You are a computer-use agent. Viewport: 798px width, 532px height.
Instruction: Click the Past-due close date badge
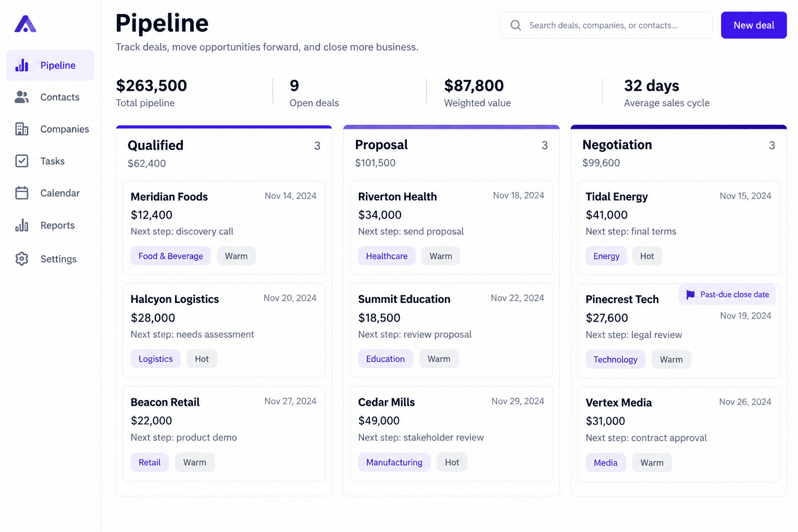pyautogui.click(x=727, y=295)
